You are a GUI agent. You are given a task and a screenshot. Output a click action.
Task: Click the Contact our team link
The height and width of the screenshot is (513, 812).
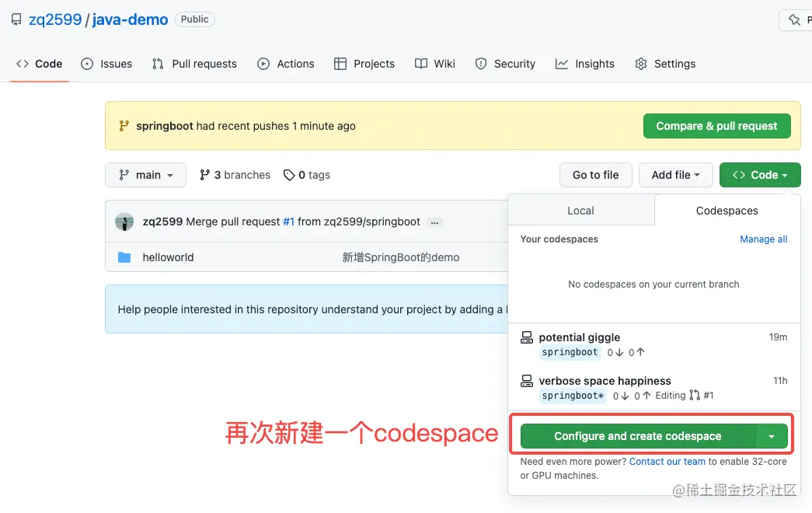667,462
